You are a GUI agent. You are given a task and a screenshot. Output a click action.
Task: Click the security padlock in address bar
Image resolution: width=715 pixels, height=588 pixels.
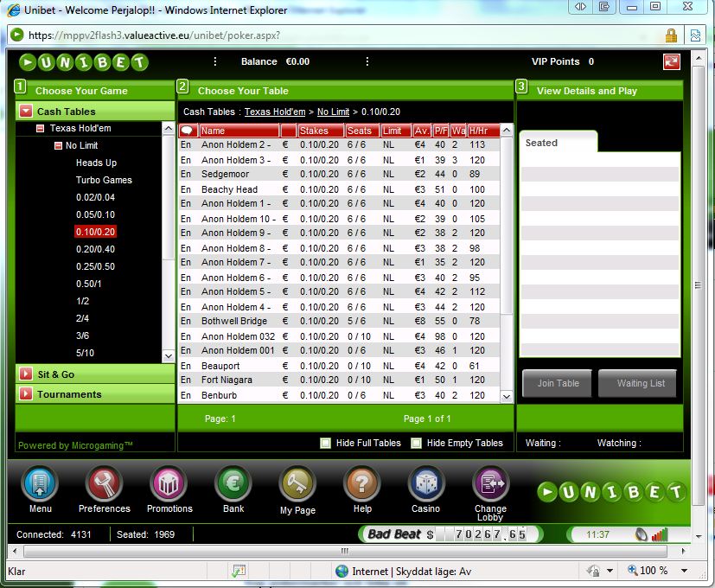point(671,35)
